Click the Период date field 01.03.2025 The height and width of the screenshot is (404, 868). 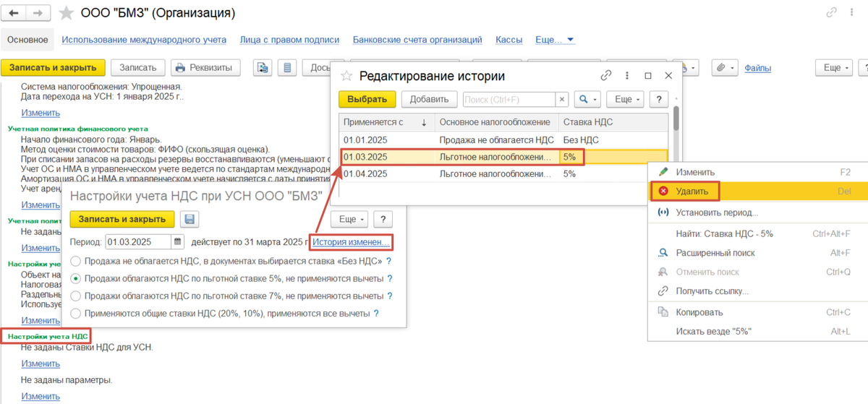(139, 241)
